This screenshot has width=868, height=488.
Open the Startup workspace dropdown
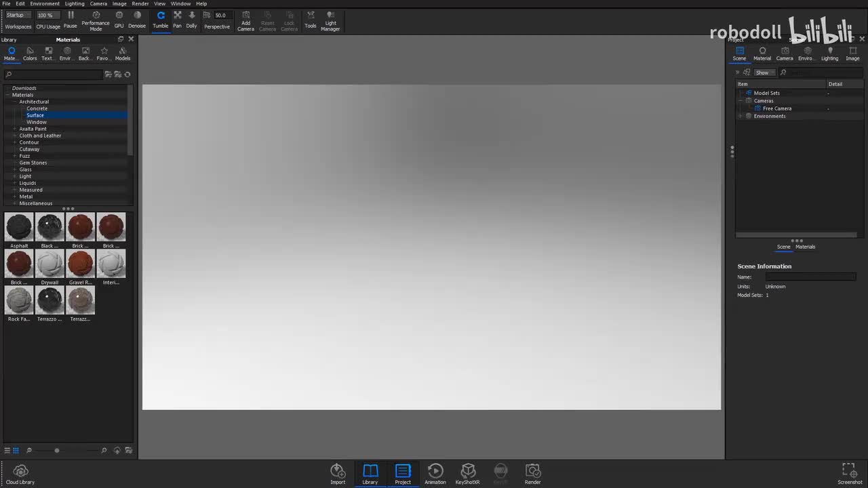(x=18, y=15)
